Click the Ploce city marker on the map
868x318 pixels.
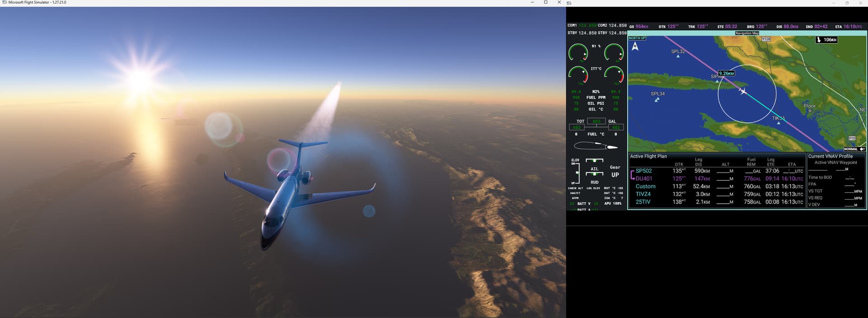pyautogui.click(x=810, y=111)
